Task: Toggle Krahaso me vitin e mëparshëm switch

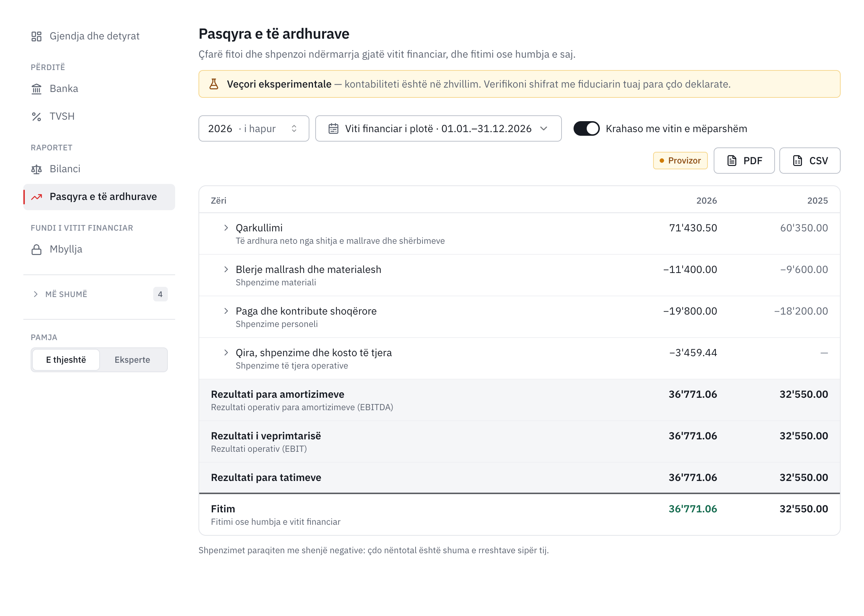Action: (x=586, y=128)
